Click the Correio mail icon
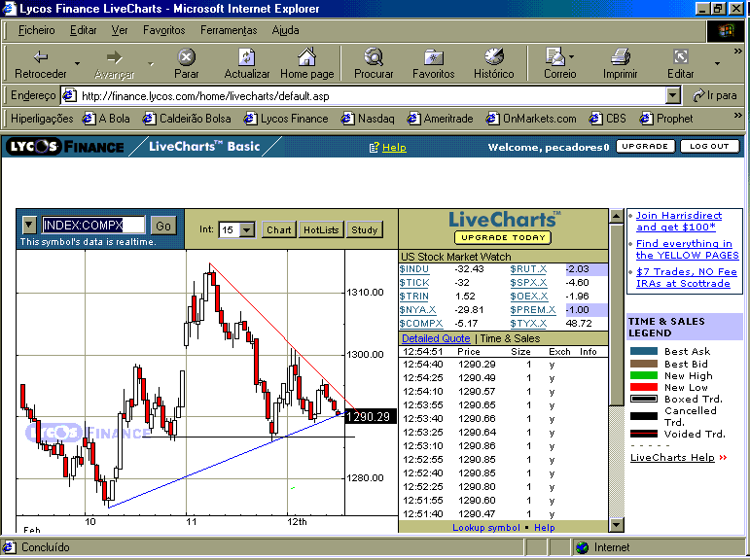750x560 pixels. pyautogui.click(x=554, y=56)
